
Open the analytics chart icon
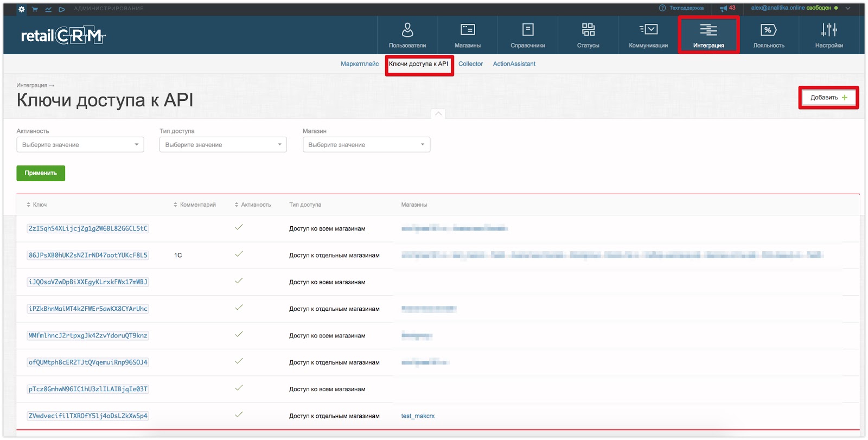(x=48, y=9)
